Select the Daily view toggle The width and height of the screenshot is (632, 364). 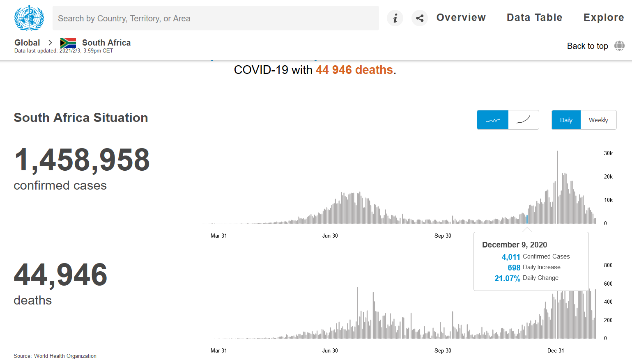pos(566,120)
